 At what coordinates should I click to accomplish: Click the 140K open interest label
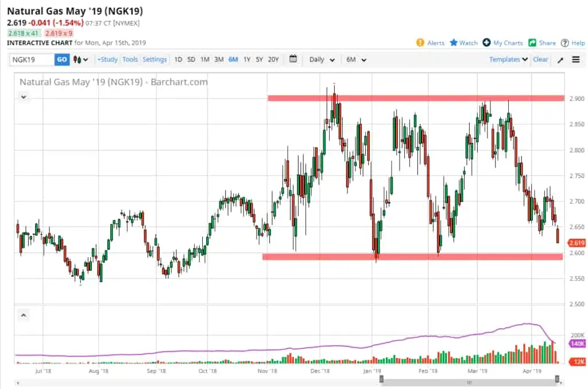[577, 343]
